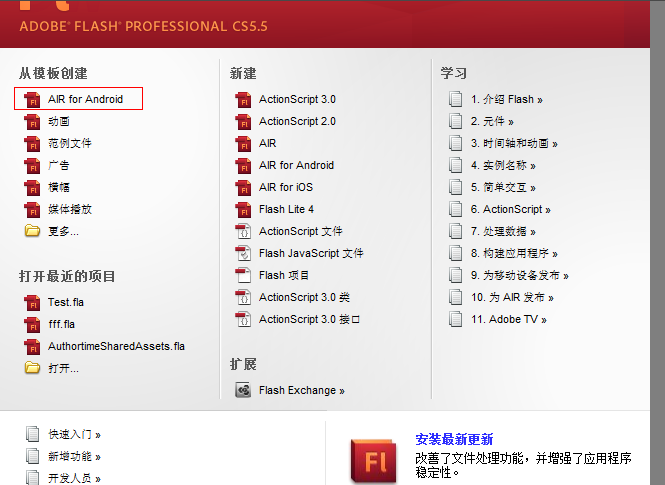Click the Fl icon beside Test.fla
Viewport: 665px width, 485px height.
coord(32,302)
